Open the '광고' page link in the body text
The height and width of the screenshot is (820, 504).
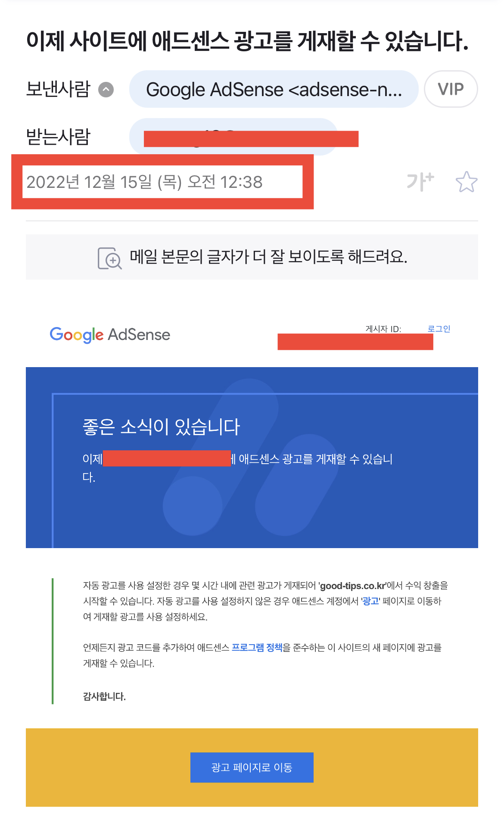370,601
